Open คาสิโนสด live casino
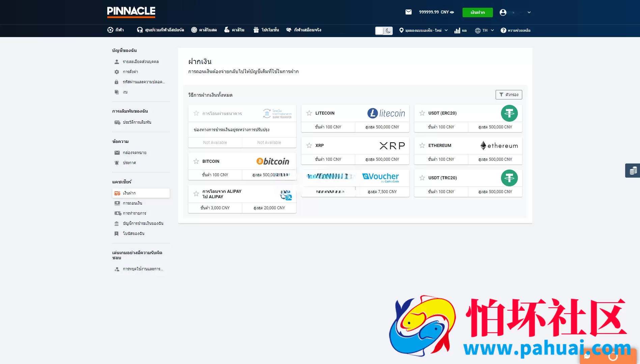This screenshot has width=640, height=364. (204, 30)
